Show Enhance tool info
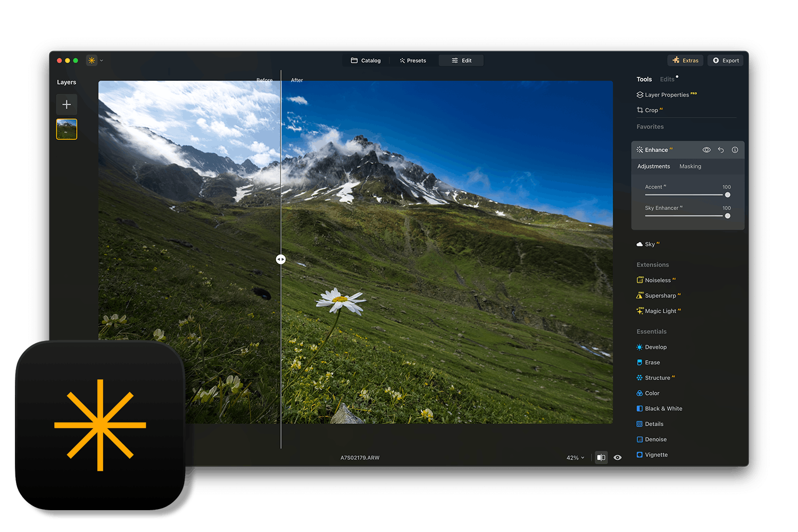 [735, 150]
